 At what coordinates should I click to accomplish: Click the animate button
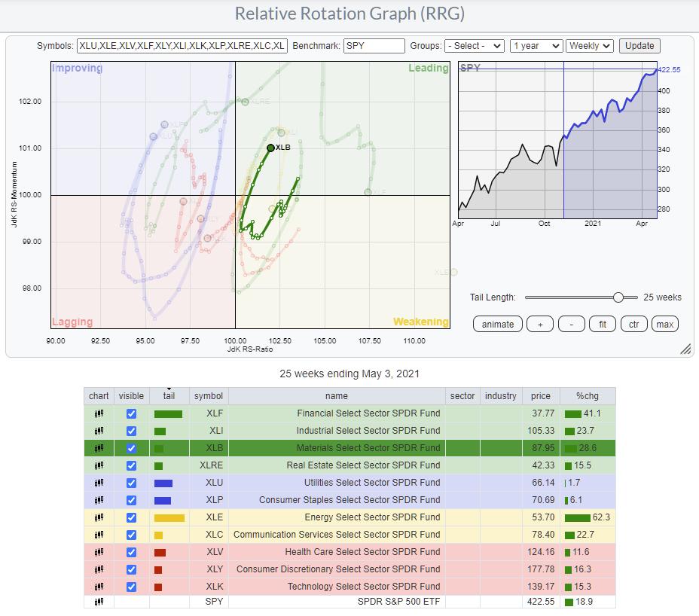[x=498, y=324]
